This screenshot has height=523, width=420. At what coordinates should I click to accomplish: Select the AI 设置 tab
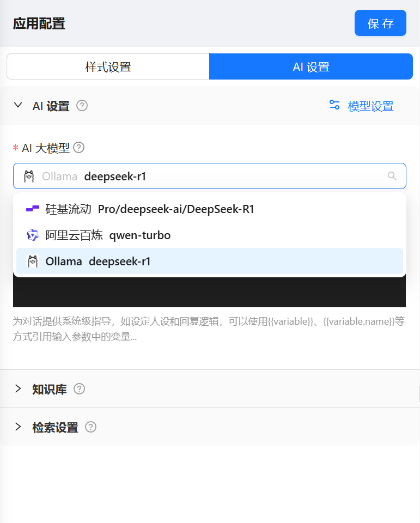(x=311, y=66)
